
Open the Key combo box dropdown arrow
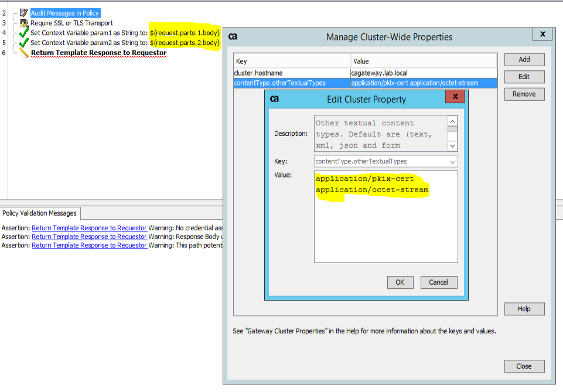click(x=453, y=161)
